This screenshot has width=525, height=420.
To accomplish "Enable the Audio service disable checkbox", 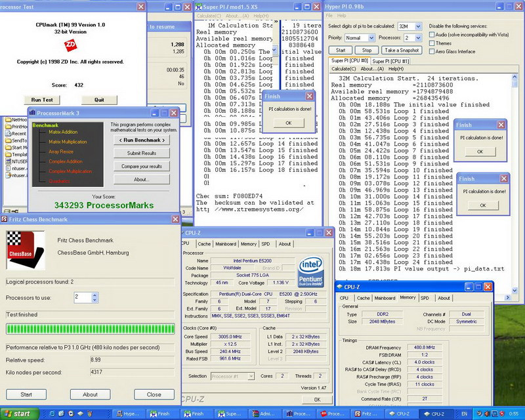I will click(433, 34).
